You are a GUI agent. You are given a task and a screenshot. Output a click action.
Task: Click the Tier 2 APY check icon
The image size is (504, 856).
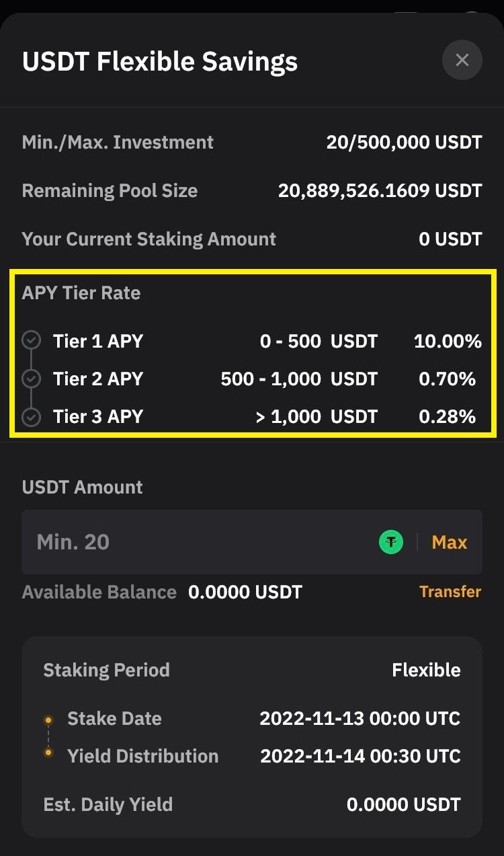tap(31, 379)
